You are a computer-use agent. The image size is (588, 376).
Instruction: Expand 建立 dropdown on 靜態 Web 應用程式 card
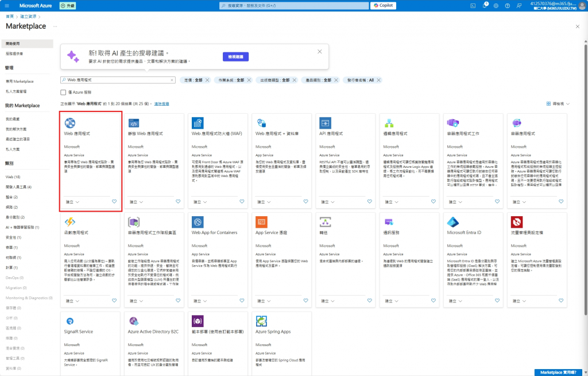(136, 202)
